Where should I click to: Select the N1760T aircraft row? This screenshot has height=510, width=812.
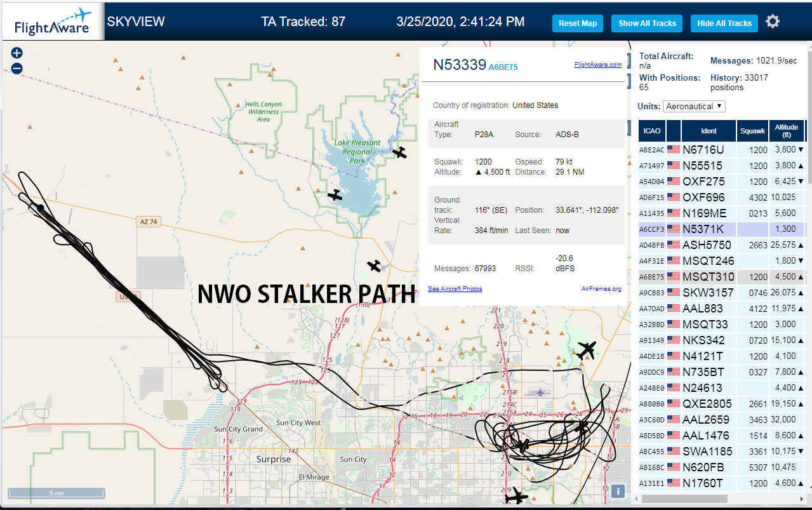(x=722, y=483)
